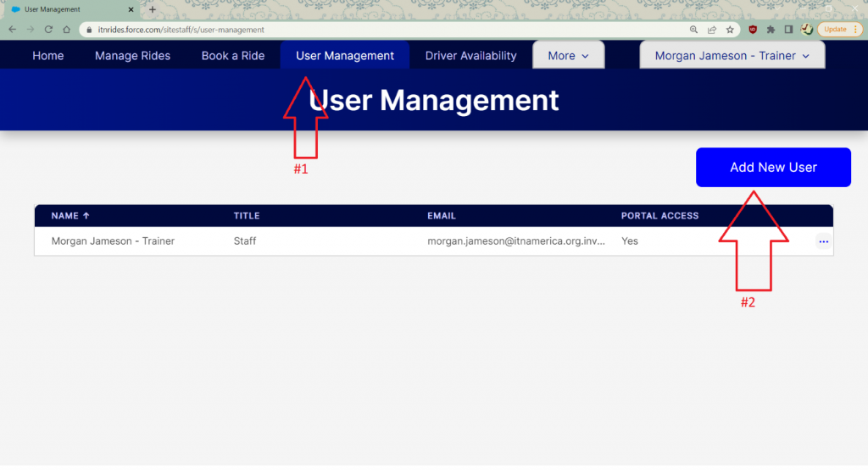Toggle the browser side panel icon
The width and height of the screenshot is (868, 470).
point(788,29)
